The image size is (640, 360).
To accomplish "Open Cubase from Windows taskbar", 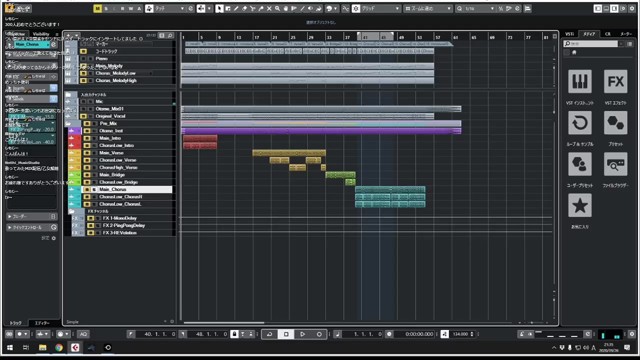I will pos(75,348).
